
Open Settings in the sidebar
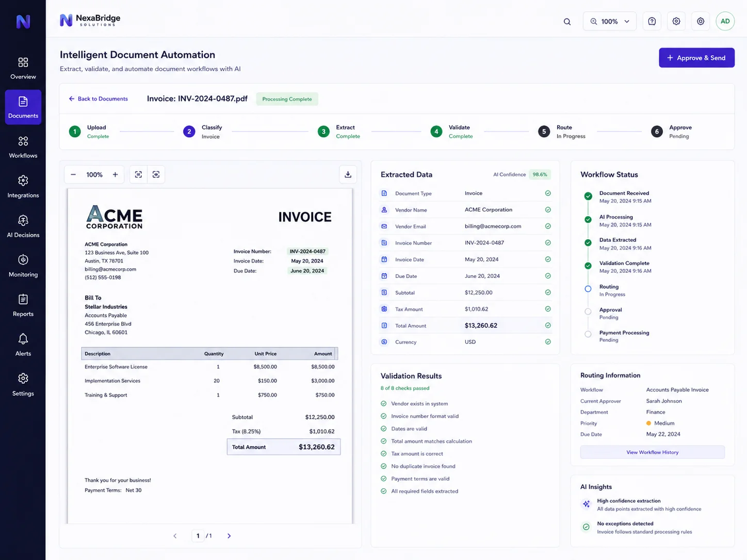point(23,385)
